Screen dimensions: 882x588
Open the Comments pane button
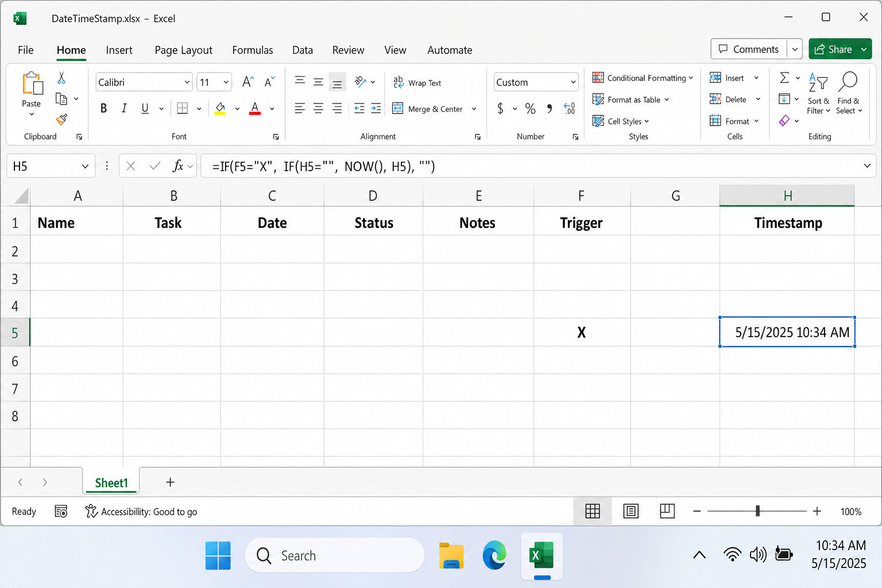point(749,49)
